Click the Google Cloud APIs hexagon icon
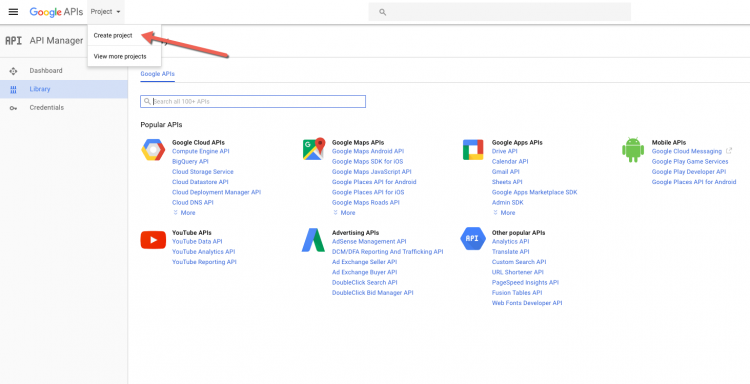This screenshot has width=750, height=384. click(153, 150)
